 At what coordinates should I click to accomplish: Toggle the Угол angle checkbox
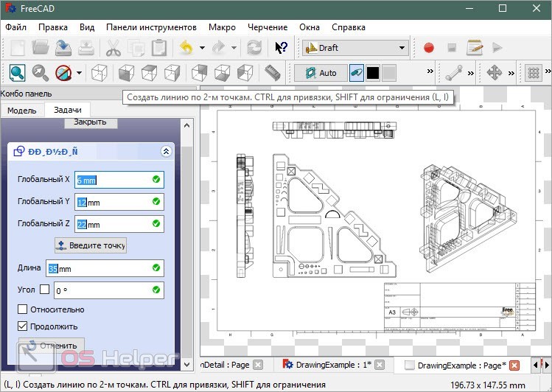tap(45, 290)
